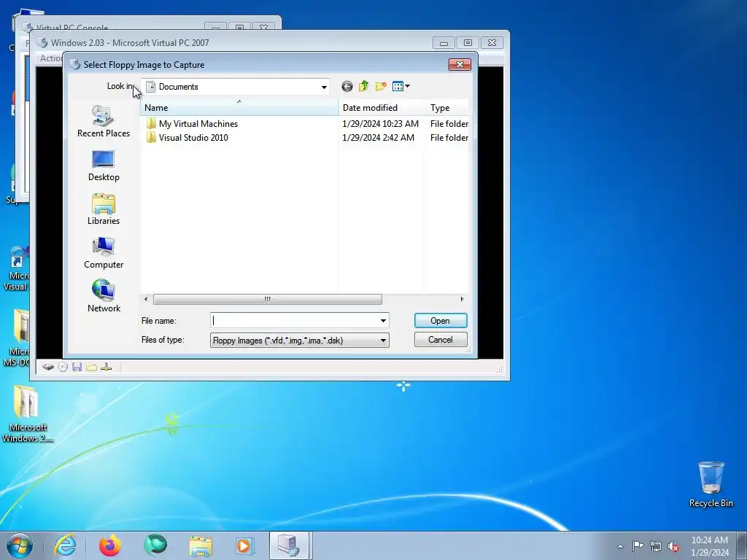Click the network tray icon
The width and height of the screenshot is (747, 560).
656,546
